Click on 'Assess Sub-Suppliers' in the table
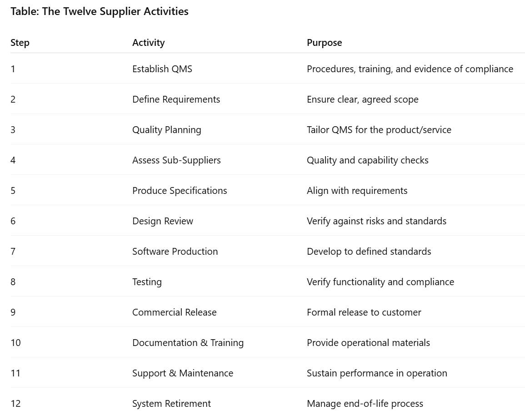The width and height of the screenshot is (525, 420). pos(176,160)
